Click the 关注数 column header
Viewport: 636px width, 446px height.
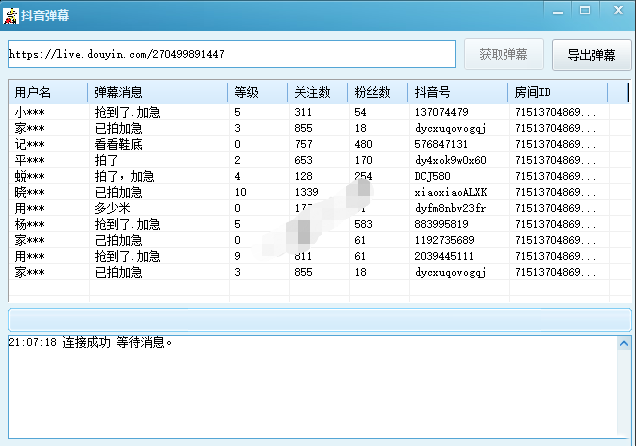[317, 92]
